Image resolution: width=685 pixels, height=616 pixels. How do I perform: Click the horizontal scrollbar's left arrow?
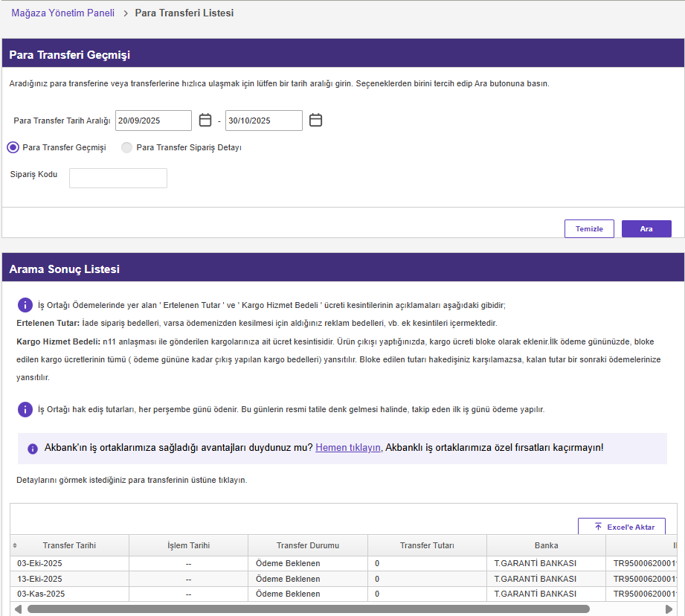coord(19,609)
